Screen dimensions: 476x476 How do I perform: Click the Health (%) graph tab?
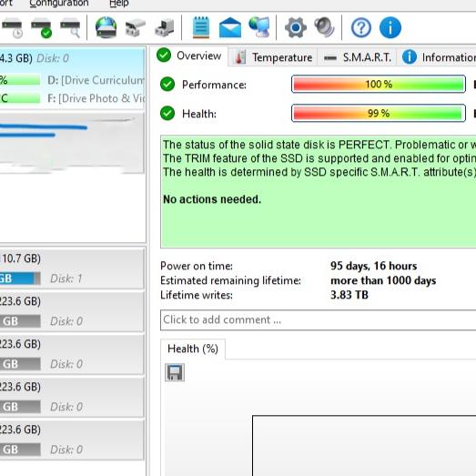[193, 349]
